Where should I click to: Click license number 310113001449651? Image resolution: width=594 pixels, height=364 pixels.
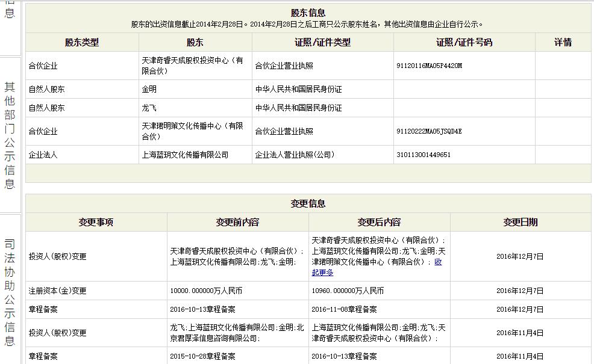coord(424,155)
